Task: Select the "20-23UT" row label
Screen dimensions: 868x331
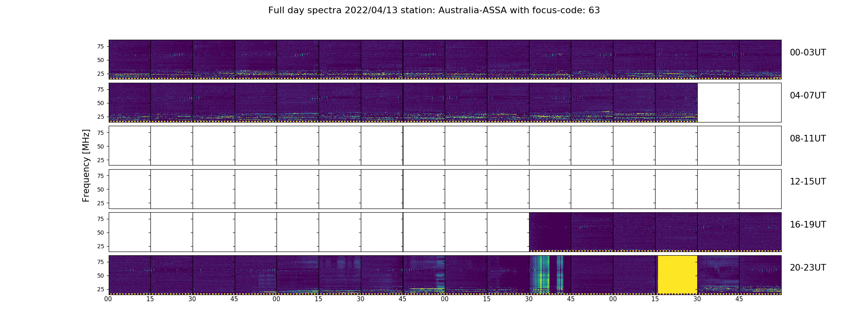Action: (808, 268)
